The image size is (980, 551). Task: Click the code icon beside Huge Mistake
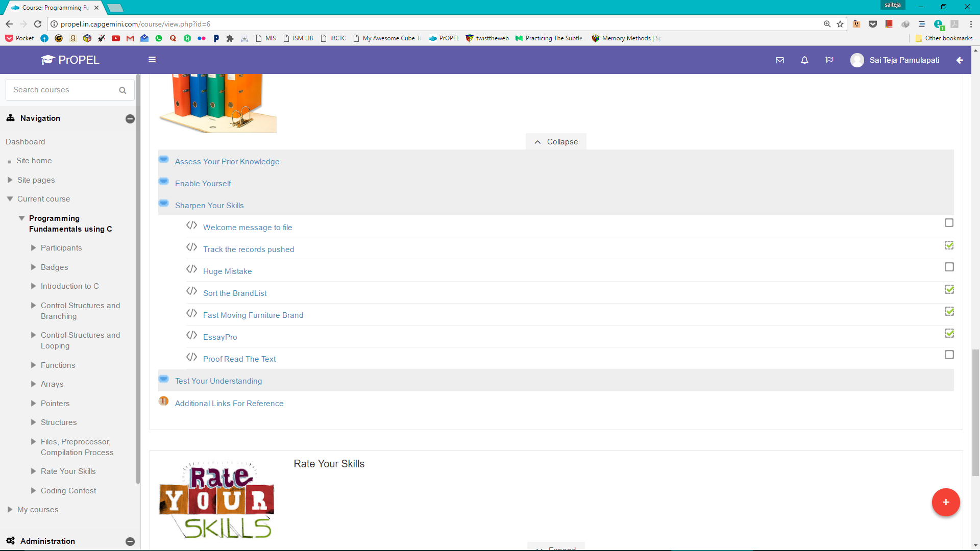pyautogui.click(x=191, y=269)
